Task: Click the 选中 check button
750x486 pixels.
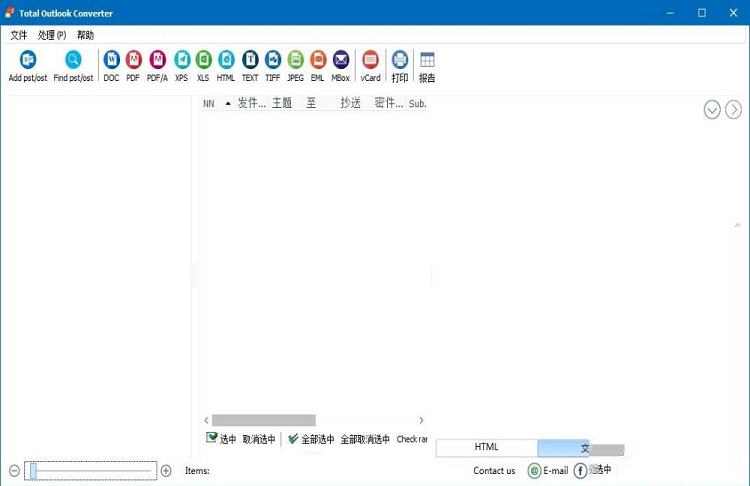Action: (x=221, y=439)
